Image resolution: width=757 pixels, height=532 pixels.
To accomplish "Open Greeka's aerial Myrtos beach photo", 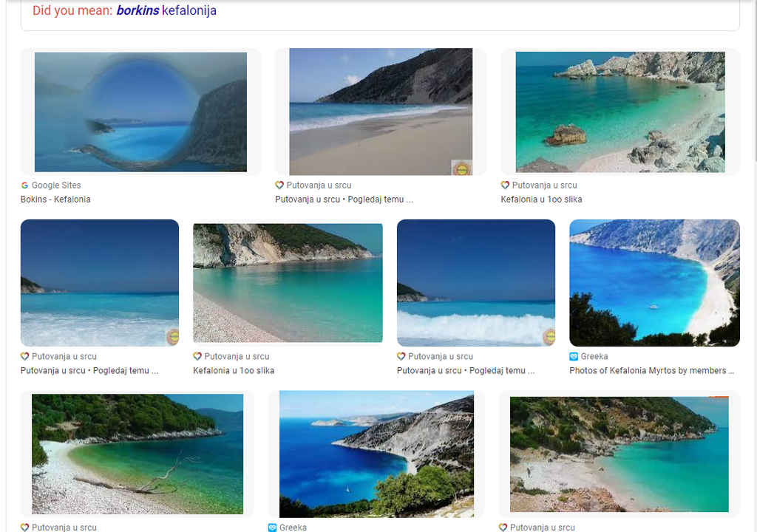I will [x=655, y=283].
